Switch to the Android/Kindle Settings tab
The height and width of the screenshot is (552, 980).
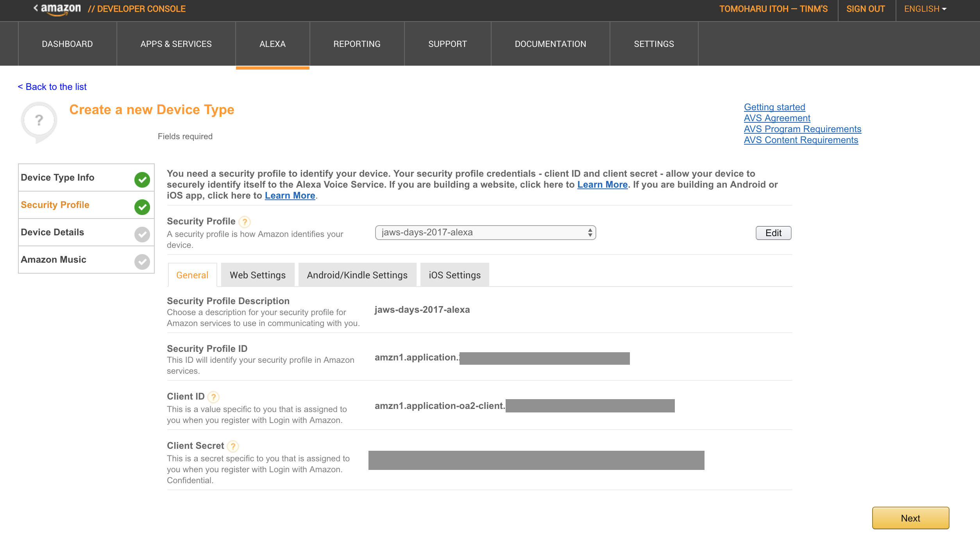click(357, 275)
